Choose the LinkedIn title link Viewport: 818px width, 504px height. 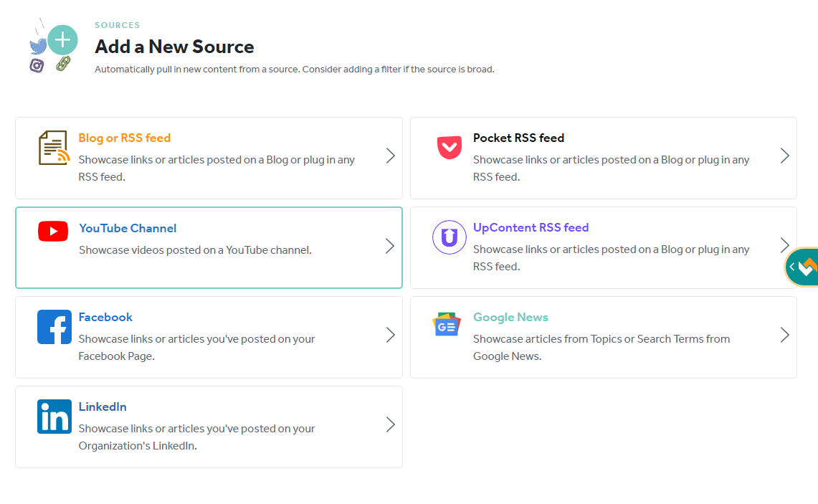click(x=103, y=407)
